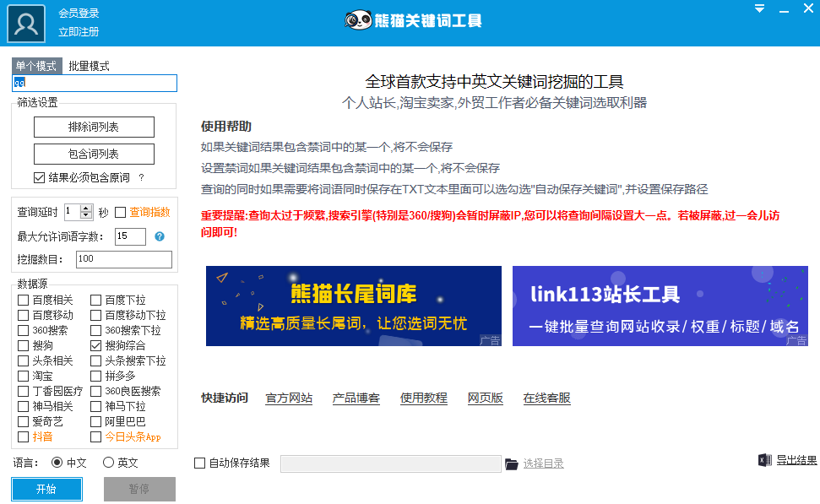
Task: Toggle 结果必须包含原词 checkbox
Action: pos(39,178)
